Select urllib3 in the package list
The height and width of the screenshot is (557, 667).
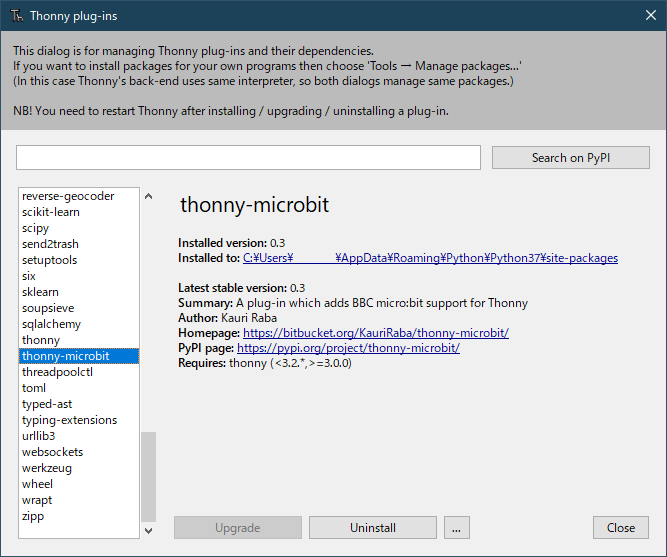pyautogui.click(x=79, y=436)
